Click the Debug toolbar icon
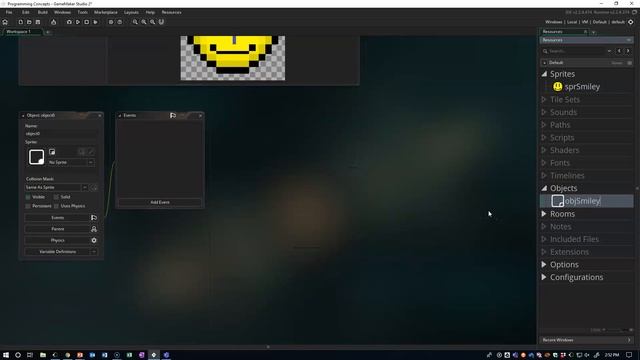The width and height of the screenshot is (640, 360). (69, 22)
